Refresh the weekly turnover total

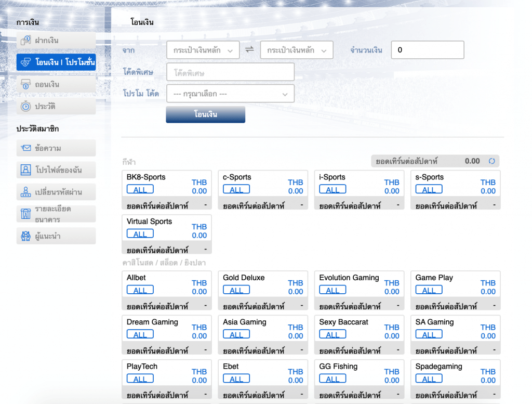tap(491, 161)
